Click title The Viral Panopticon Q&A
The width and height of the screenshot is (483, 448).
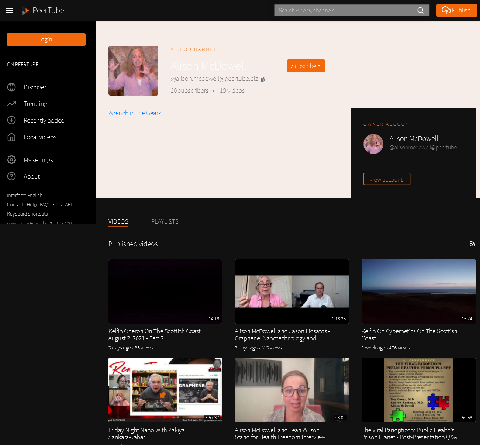click(x=409, y=434)
